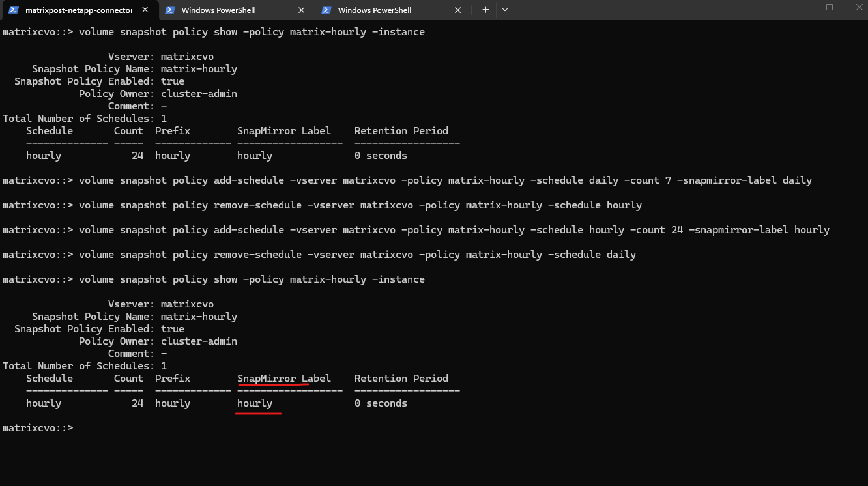The width and height of the screenshot is (868, 486).
Task: Close the middle Windows PowerShell tab
Action: (301, 10)
